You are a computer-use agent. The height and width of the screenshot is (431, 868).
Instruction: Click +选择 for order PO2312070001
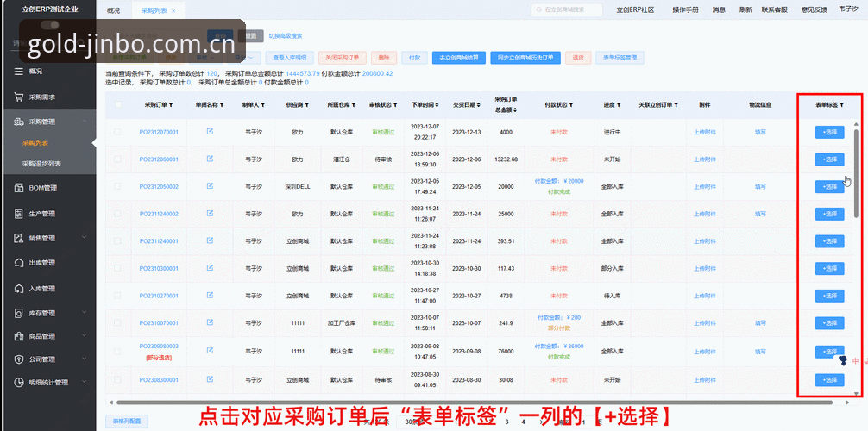pos(829,132)
